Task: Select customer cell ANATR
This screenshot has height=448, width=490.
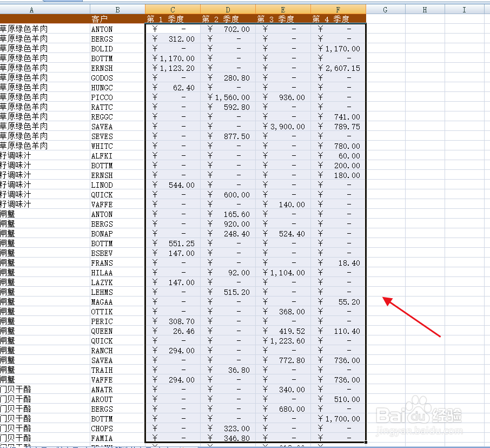Action: [x=117, y=390]
